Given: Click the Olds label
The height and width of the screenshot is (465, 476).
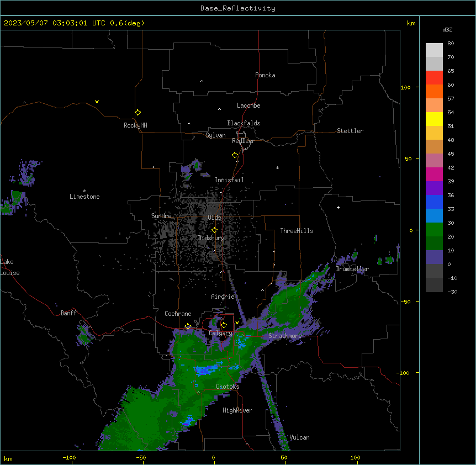Looking at the screenshot, I should (x=214, y=218).
